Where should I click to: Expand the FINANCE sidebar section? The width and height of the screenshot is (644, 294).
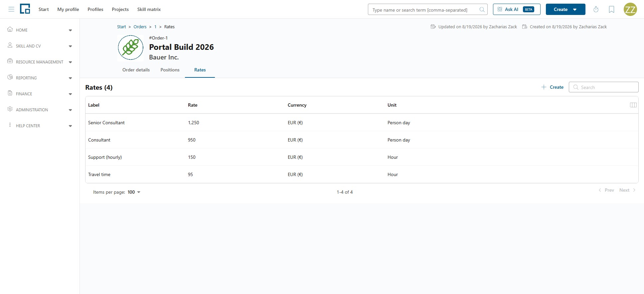click(70, 94)
